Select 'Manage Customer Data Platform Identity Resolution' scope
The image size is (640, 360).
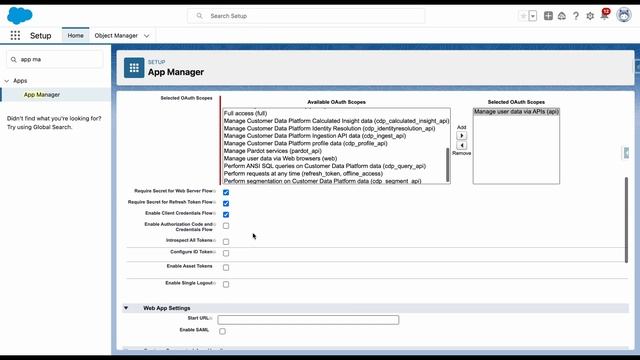329,128
